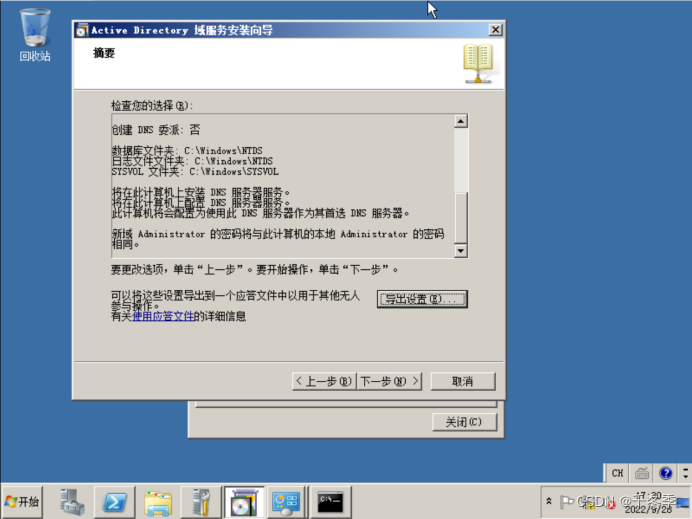Click the 将在此计算机上配置 DNS 服务器服务 line
692x519 pixels.
click(201, 203)
